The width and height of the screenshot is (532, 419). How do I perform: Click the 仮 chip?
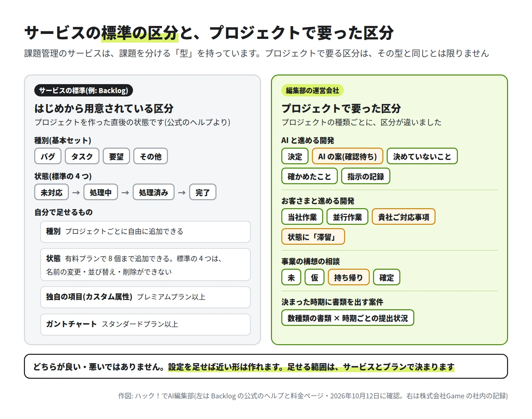(315, 277)
